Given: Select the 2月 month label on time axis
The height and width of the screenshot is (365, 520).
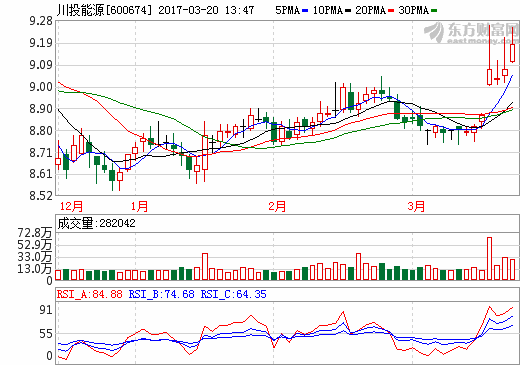Looking at the screenshot, I should pyautogui.click(x=277, y=206).
